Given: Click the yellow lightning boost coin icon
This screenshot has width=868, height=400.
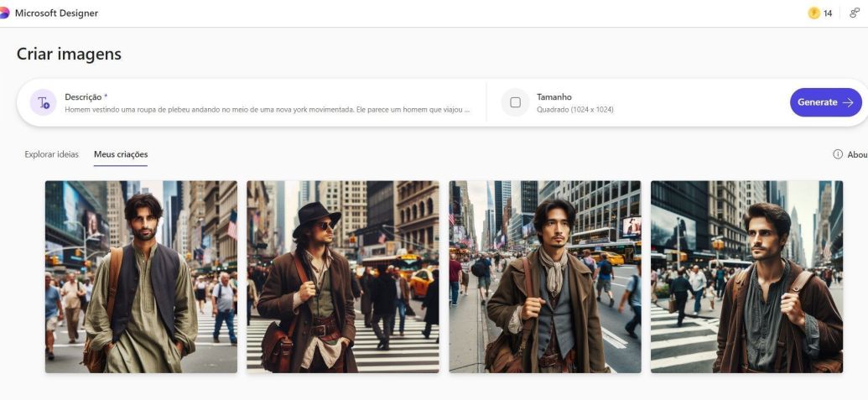Looking at the screenshot, I should pyautogui.click(x=813, y=13).
